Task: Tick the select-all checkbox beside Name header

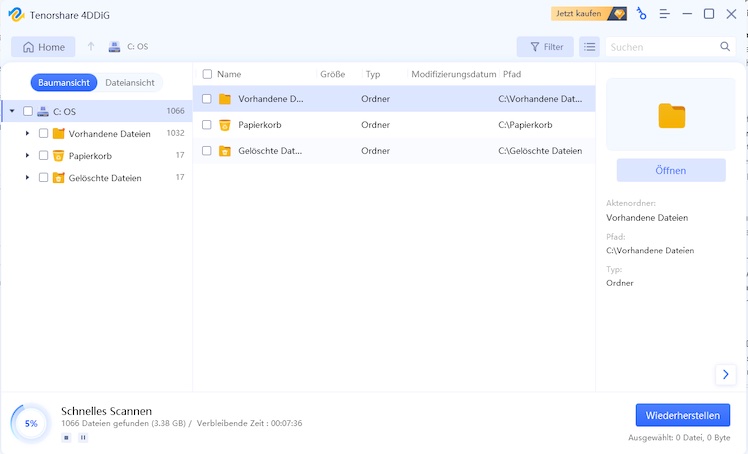Action: pos(207,74)
